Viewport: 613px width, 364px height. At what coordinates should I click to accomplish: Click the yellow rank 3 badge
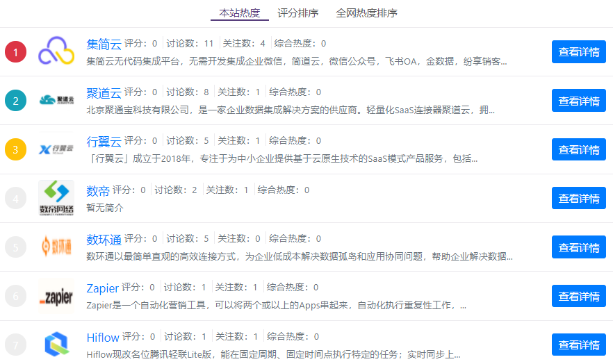pos(15,149)
